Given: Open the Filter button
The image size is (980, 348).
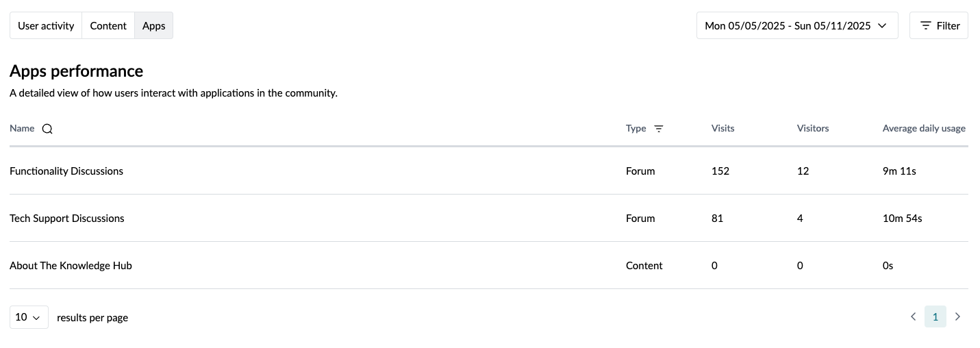Looking at the screenshot, I should click(x=939, y=25).
